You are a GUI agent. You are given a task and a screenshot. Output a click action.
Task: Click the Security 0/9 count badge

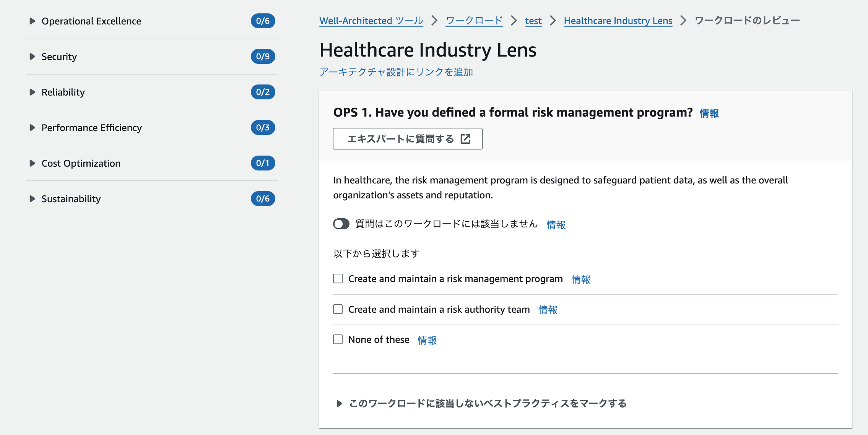point(263,57)
